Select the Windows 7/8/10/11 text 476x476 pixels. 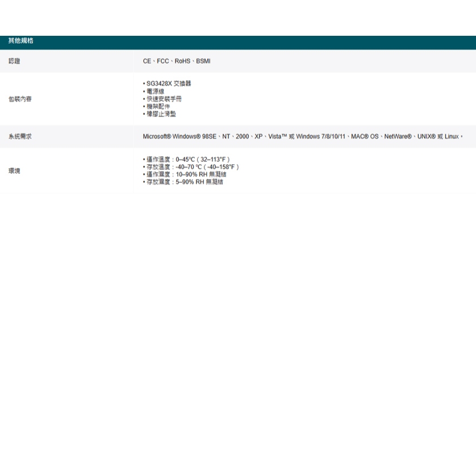click(x=320, y=136)
